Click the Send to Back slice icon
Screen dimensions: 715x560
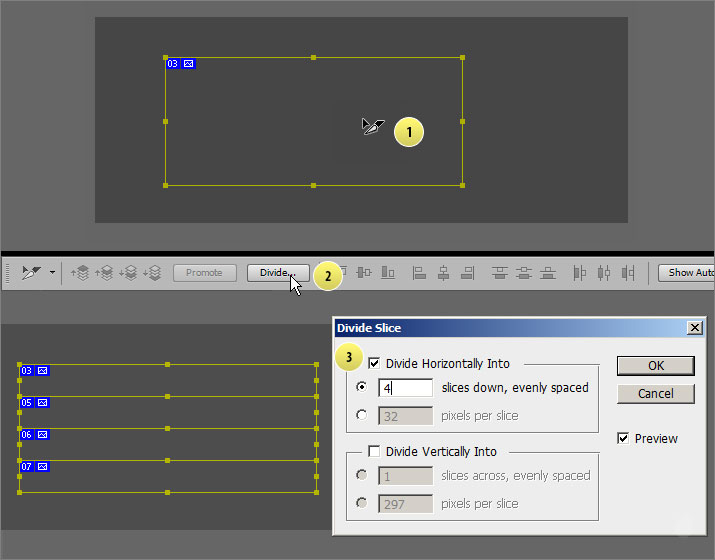(x=151, y=273)
